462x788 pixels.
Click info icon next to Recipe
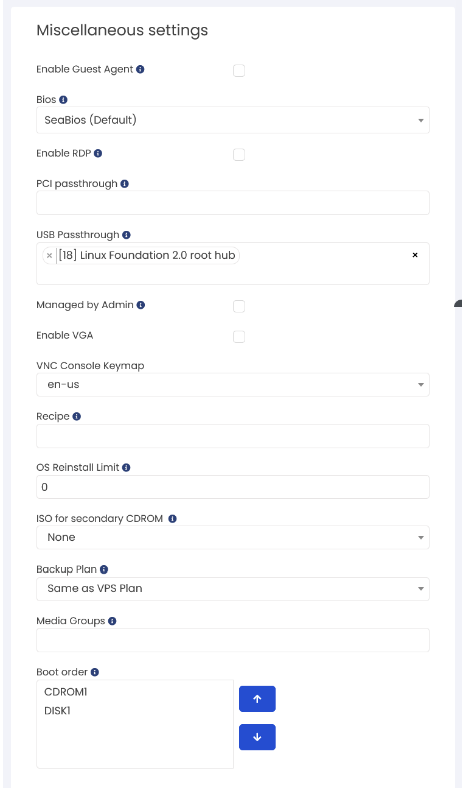coord(76,417)
